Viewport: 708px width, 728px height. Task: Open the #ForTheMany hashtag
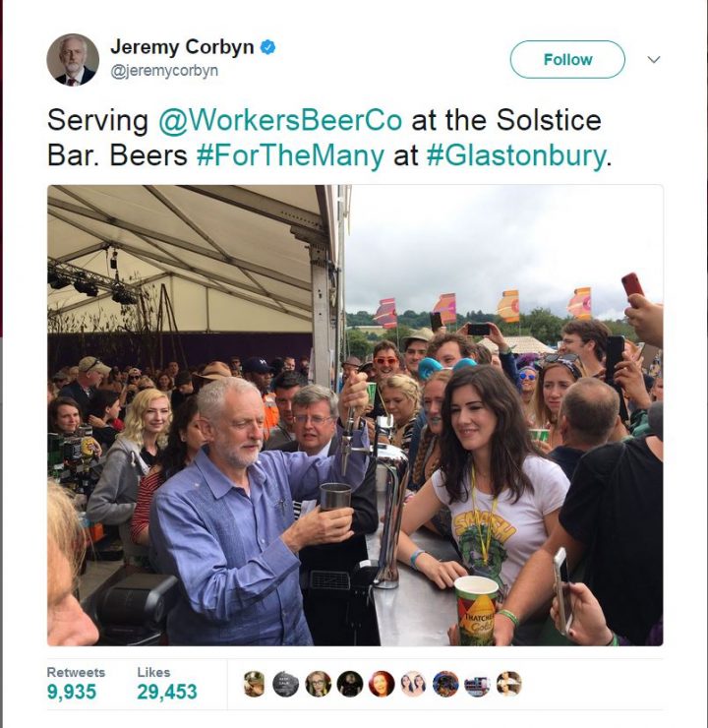(x=290, y=155)
